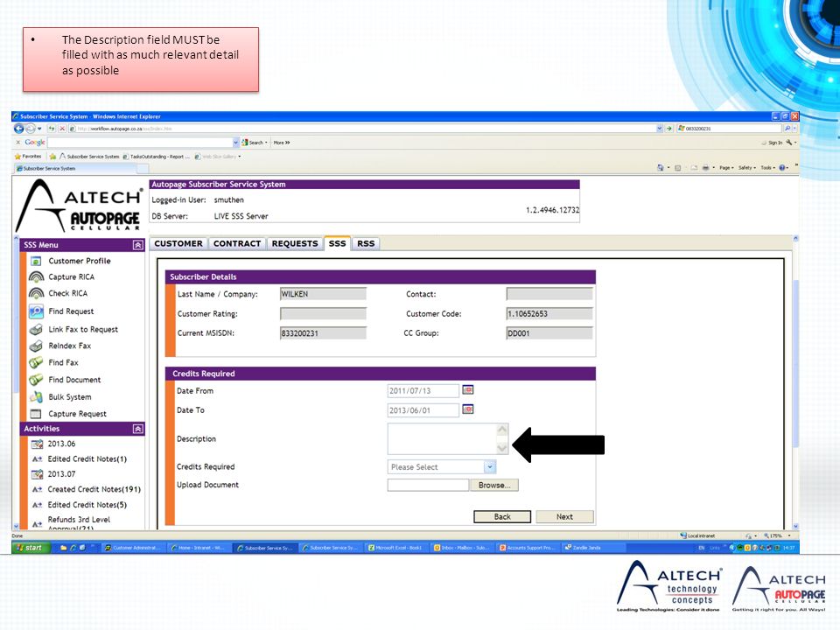Image resolution: width=840 pixels, height=630 pixels.
Task: Open the Safety menu dropdown
Action: click(746, 168)
